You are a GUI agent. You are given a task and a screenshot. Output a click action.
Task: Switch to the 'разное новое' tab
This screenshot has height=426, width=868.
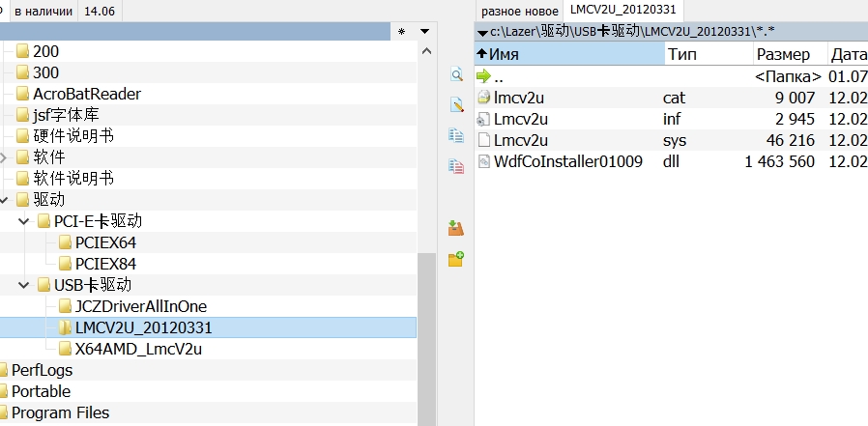coord(520,11)
